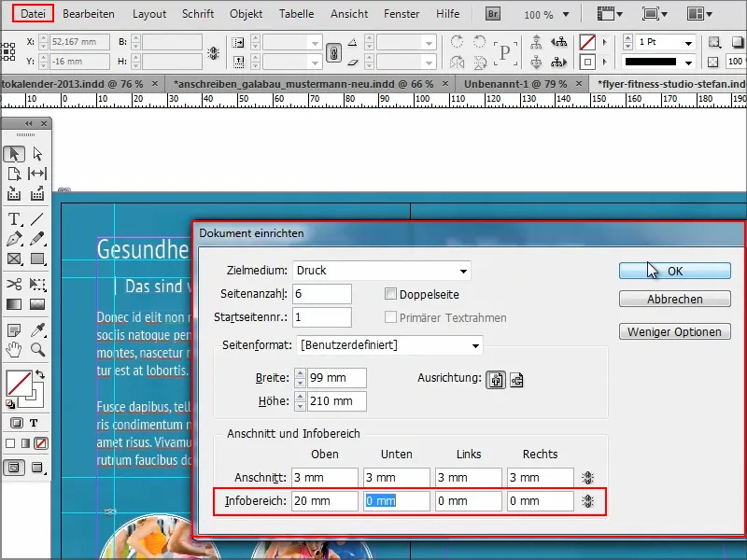
Task: Open the Tabelle menu
Action: (x=296, y=14)
